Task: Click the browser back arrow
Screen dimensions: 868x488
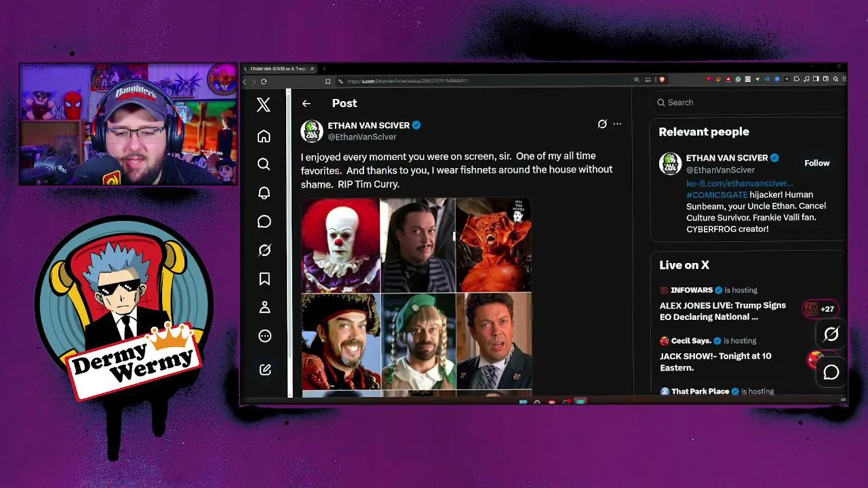Action: (245, 81)
